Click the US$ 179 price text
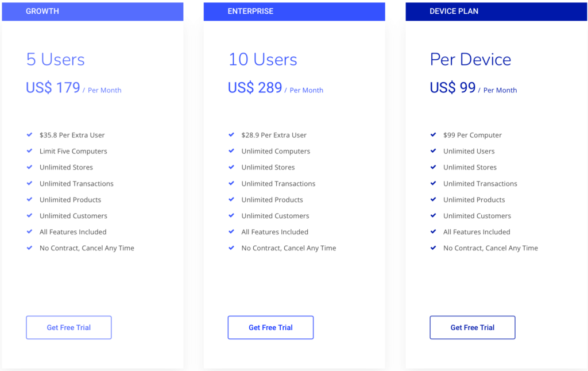The width and height of the screenshot is (588, 371). point(53,88)
